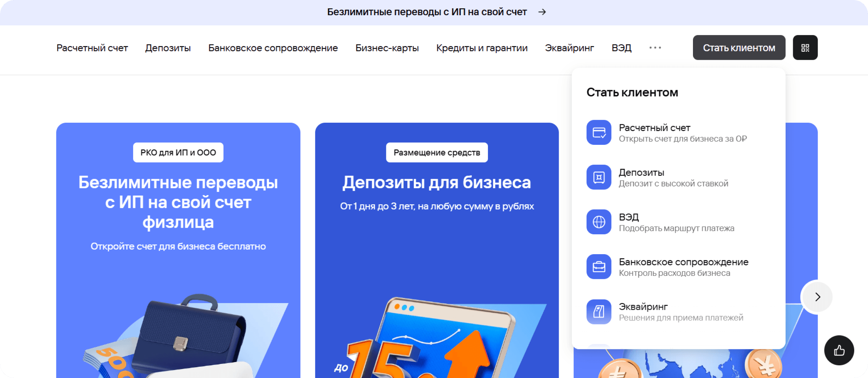This screenshot has height=378, width=868.
Task: Click the Банковское сопровождение briefcase icon
Action: (x=599, y=267)
